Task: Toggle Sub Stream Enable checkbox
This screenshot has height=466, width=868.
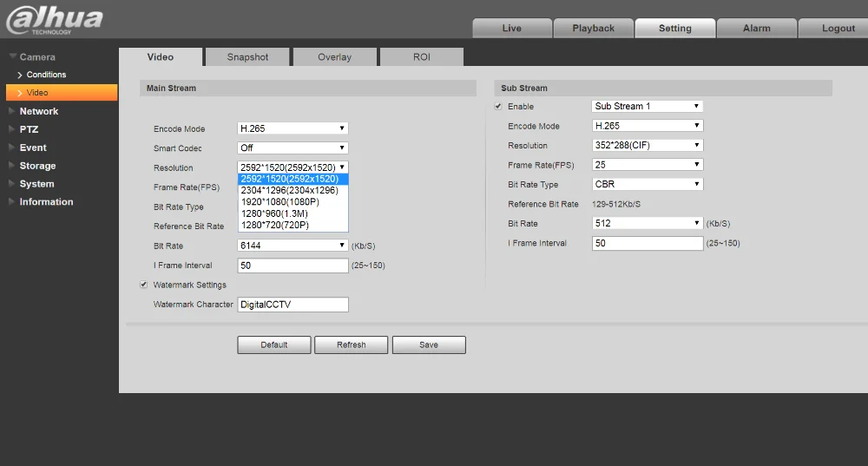Action: 498,106
